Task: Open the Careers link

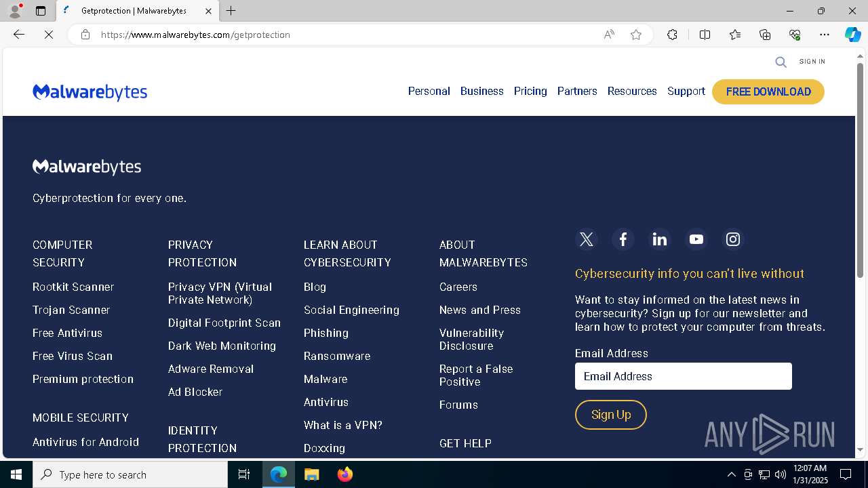Action: pyautogui.click(x=458, y=287)
